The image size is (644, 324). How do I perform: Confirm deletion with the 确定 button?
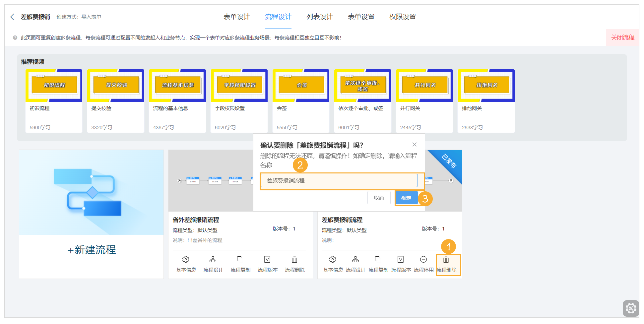point(406,198)
